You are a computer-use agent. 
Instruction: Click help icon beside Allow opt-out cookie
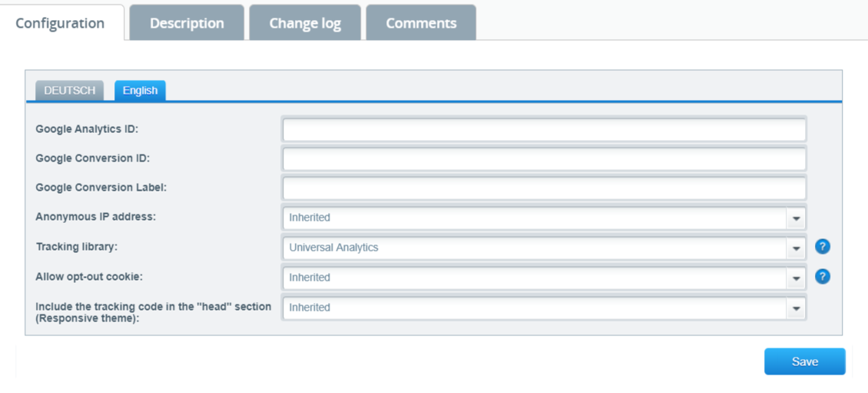[x=822, y=277]
